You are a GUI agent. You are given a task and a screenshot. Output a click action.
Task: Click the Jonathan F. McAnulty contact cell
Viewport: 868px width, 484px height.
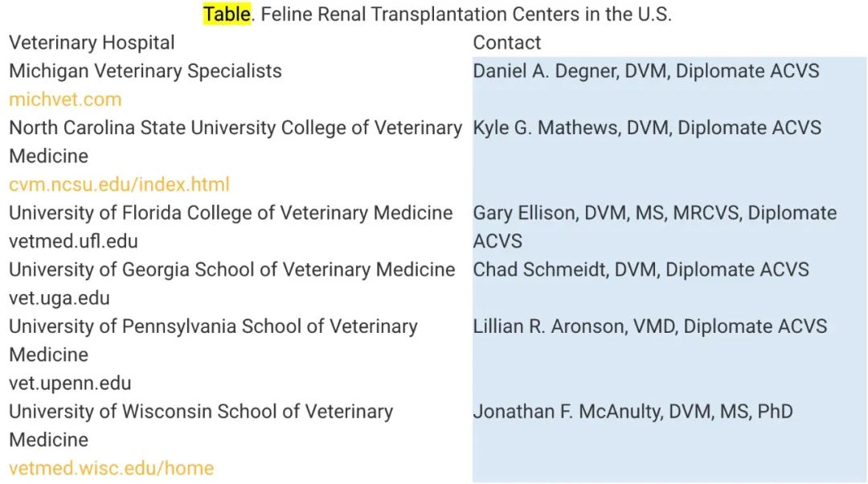633,412
